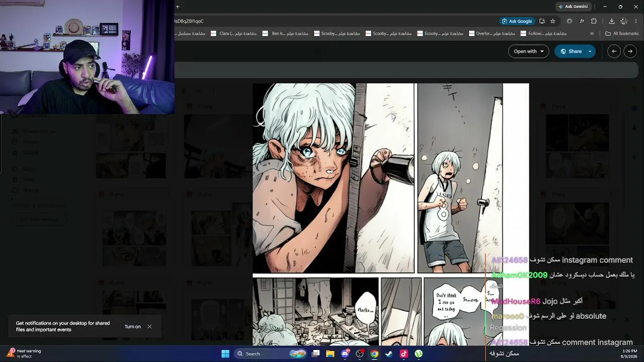Open uTorrent from the taskbar
The height and width of the screenshot is (362, 644).
(x=419, y=354)
